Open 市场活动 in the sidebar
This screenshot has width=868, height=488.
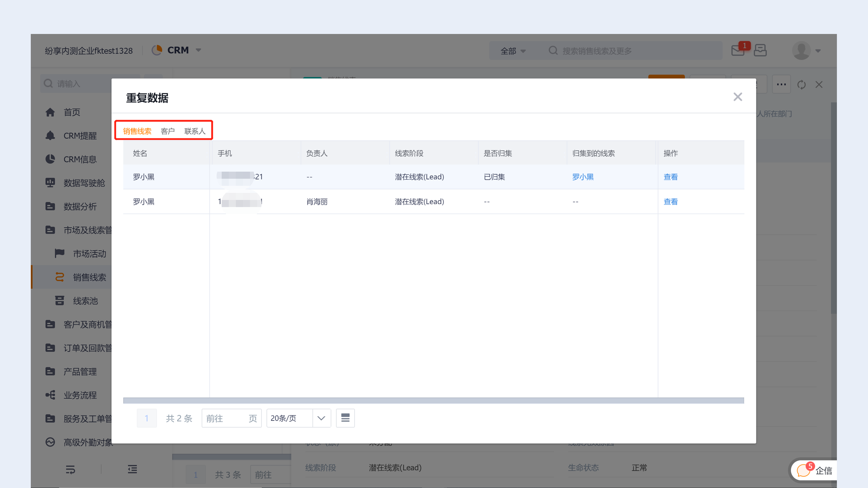click(x=89, y=254)
